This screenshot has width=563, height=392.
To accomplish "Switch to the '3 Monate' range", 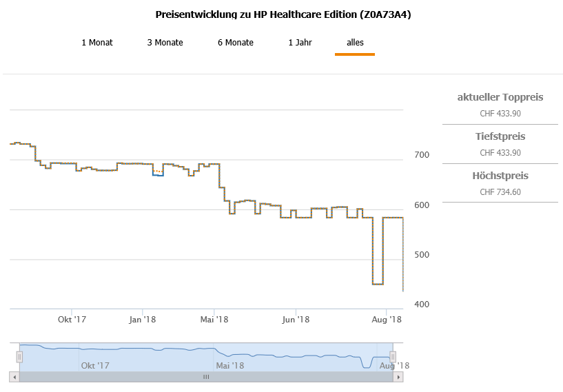I will coord(165,43).
